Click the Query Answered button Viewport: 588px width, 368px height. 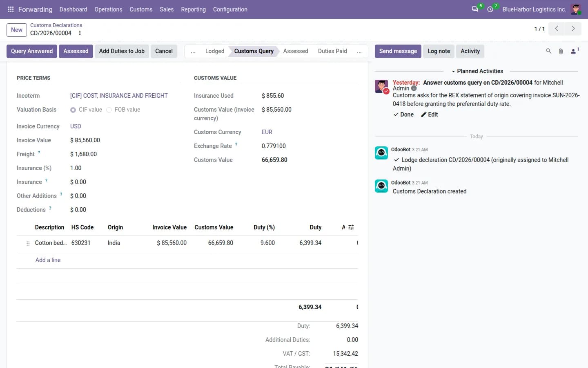tap(32, 51)
